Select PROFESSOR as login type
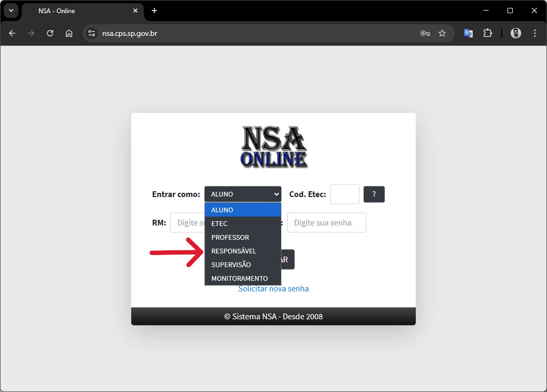Screen dimensions: 547x392 242,237
